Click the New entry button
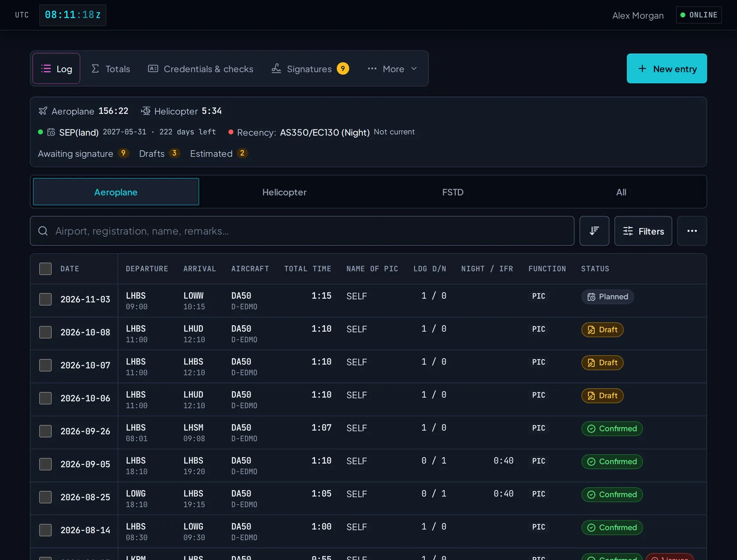737x560 pixels. 667,68
